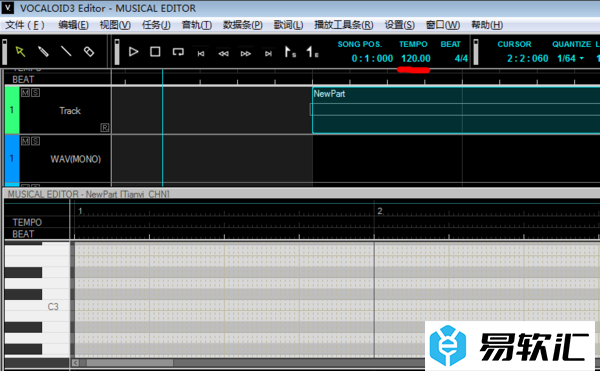Toggle loop playback button
The image size is (600, 371).
(178, 52)
